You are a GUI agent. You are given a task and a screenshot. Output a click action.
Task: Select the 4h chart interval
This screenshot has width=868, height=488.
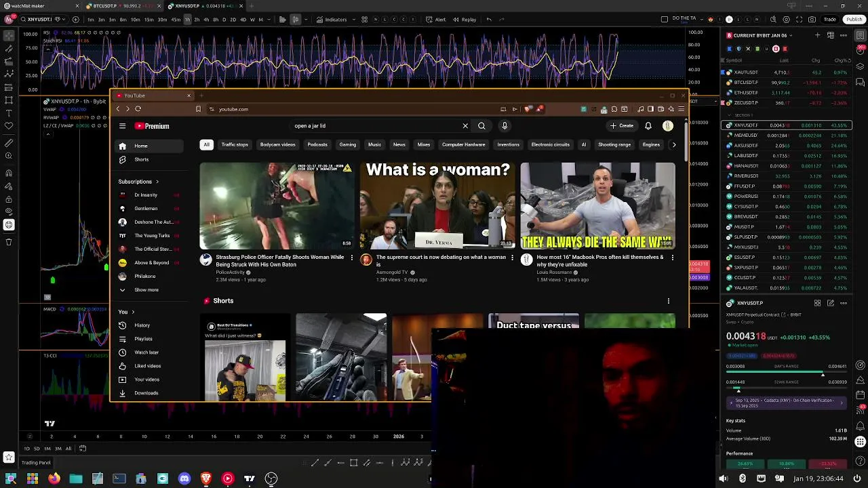pos(205,20)
